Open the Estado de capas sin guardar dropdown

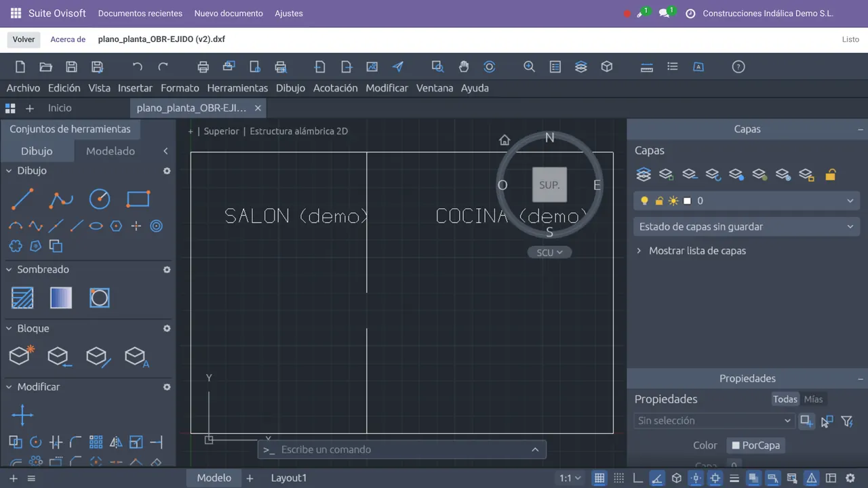(x=747, y=226)
